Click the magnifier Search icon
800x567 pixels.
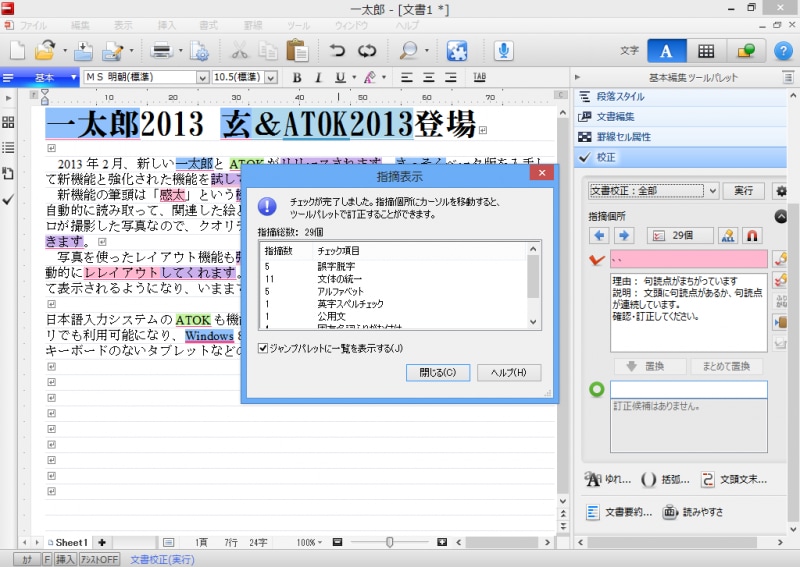point(408,51)
